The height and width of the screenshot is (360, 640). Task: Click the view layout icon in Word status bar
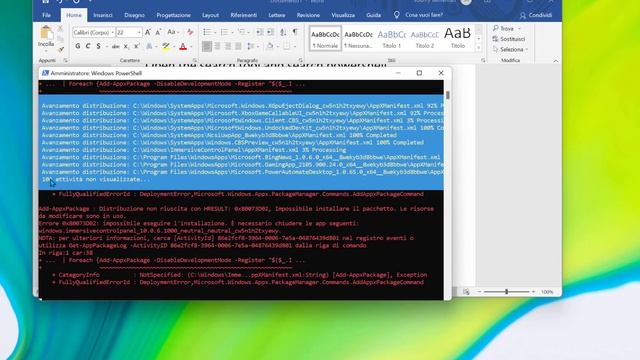coord(466,292)
